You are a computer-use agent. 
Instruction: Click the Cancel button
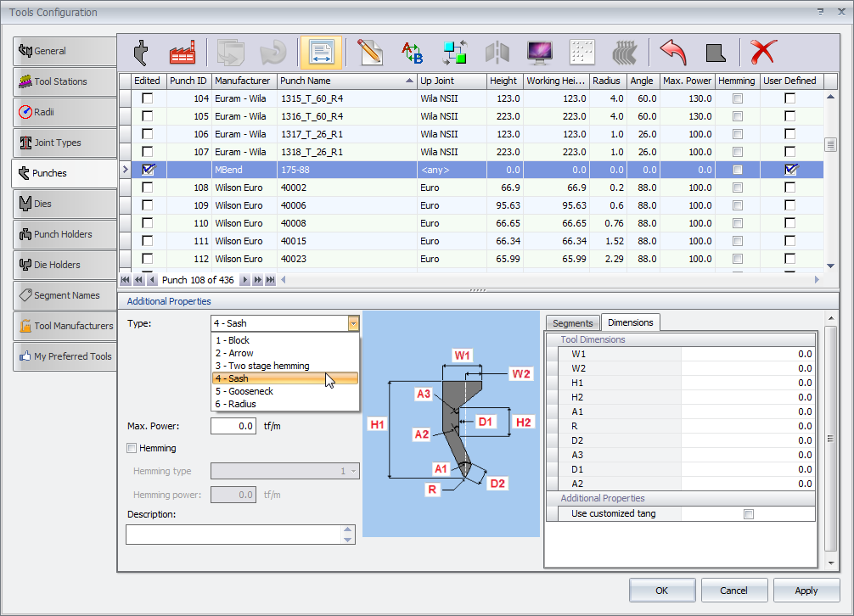[x=734, y=591]
